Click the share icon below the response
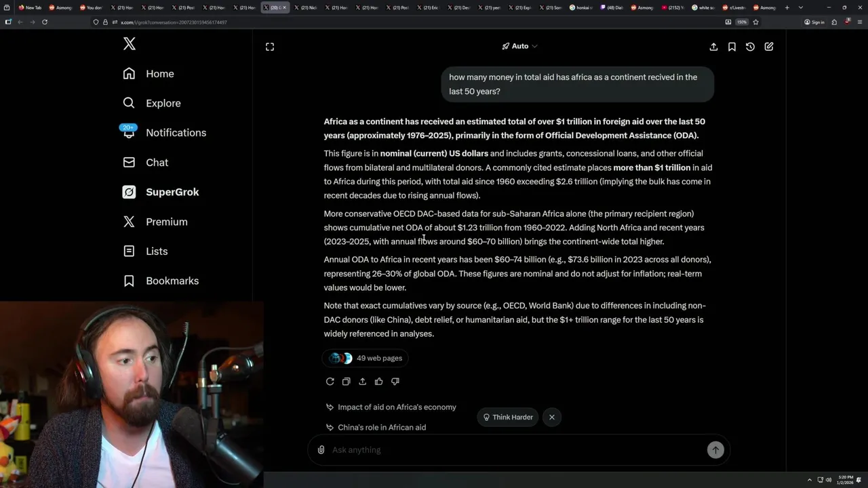The height and width of the screenshot is (488, 868). (363, 382)
